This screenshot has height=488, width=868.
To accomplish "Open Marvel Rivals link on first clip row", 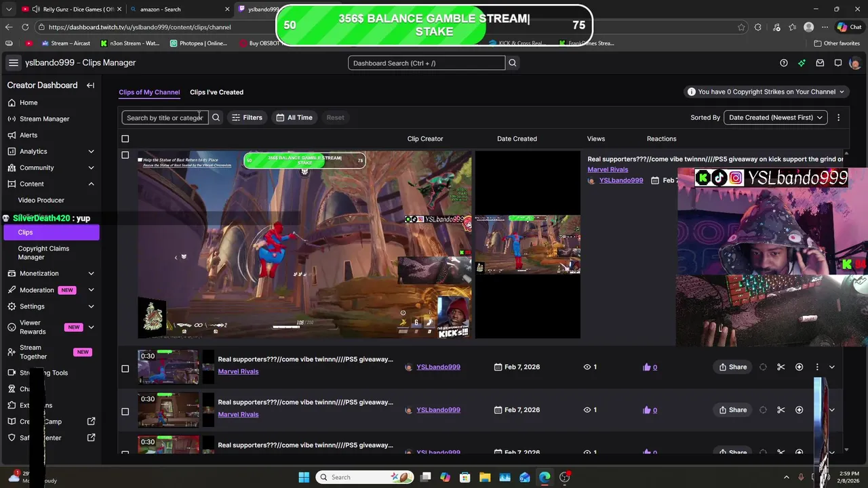I will click(x=238, y=371).
